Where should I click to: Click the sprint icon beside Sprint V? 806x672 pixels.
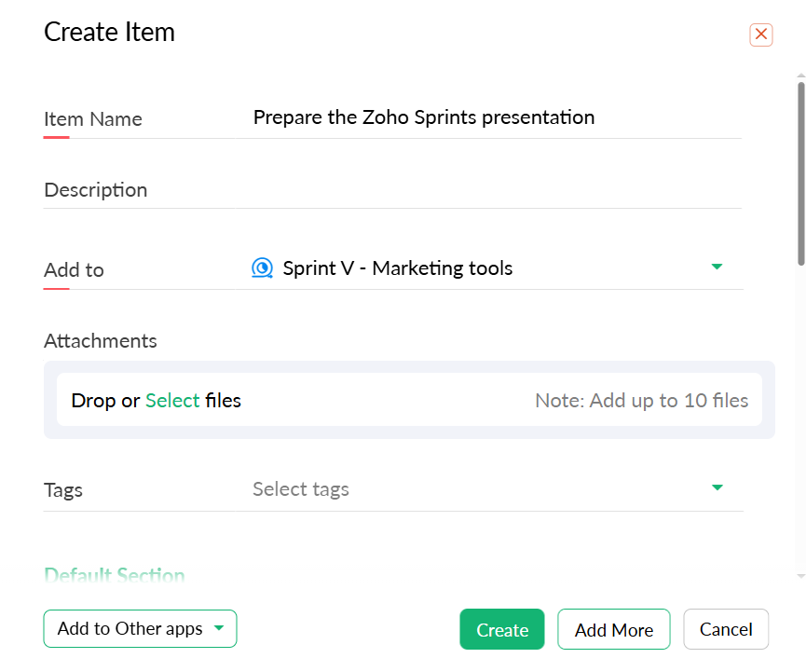(263, 268)
